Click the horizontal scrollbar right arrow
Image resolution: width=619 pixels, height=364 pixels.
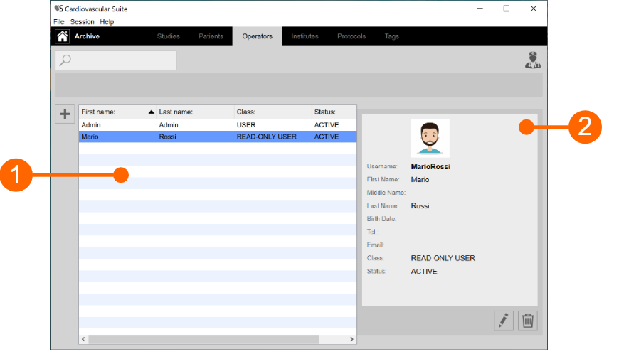click(x=351, y=340)
